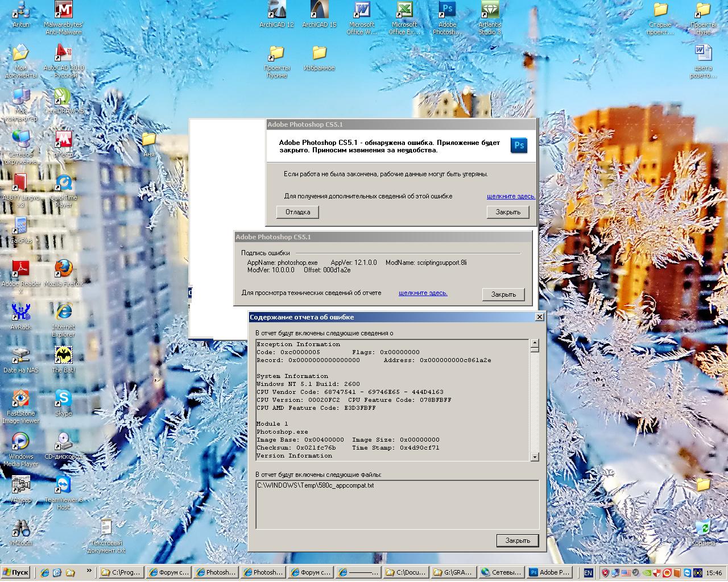Open the Корзина recycle bin
Screen dimensions: 728x582
click(703, 533)
